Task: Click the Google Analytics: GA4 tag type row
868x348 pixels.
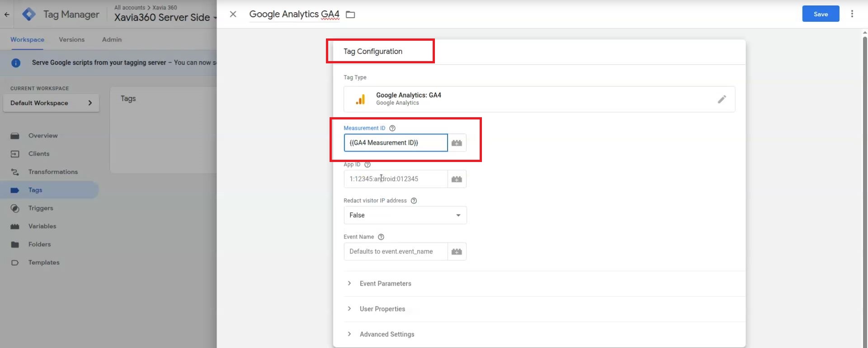Action: coord(539,99)
